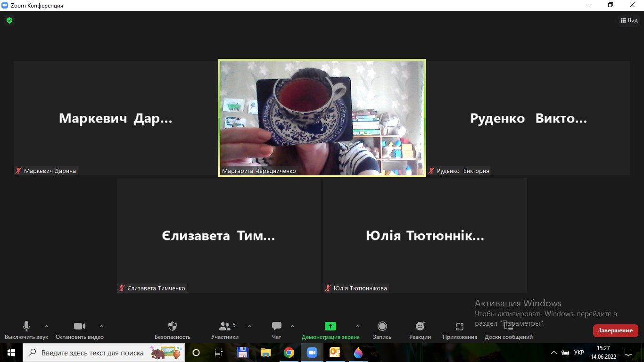Open Google Chrome on taskbar
This screenshot has height=362, width=644.
pyautogui.click(x=289, y=353)
